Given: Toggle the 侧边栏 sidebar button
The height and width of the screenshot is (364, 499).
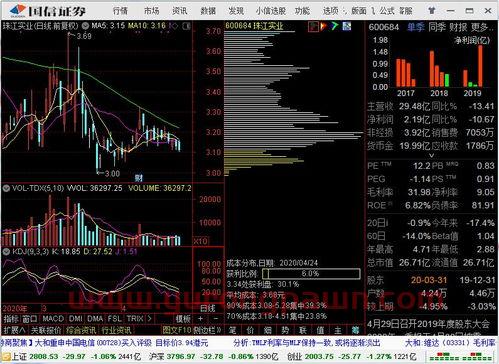Looking at the screenshot, I should click(x=207, y=330).
